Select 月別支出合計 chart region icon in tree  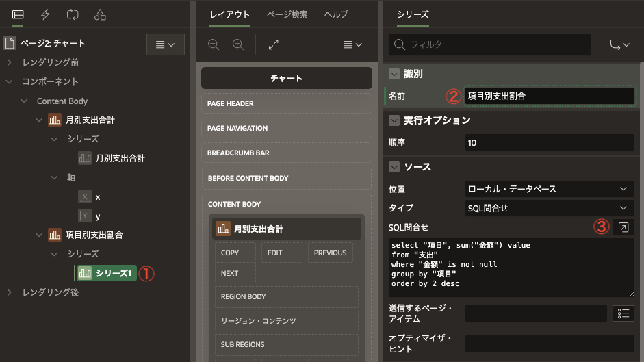pos(55,120)
